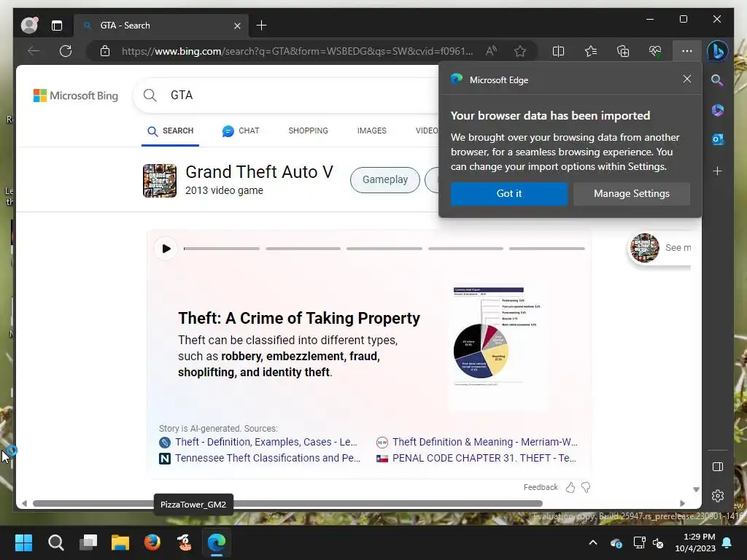Open the sidebar Search icon

(x=718, y=80)
